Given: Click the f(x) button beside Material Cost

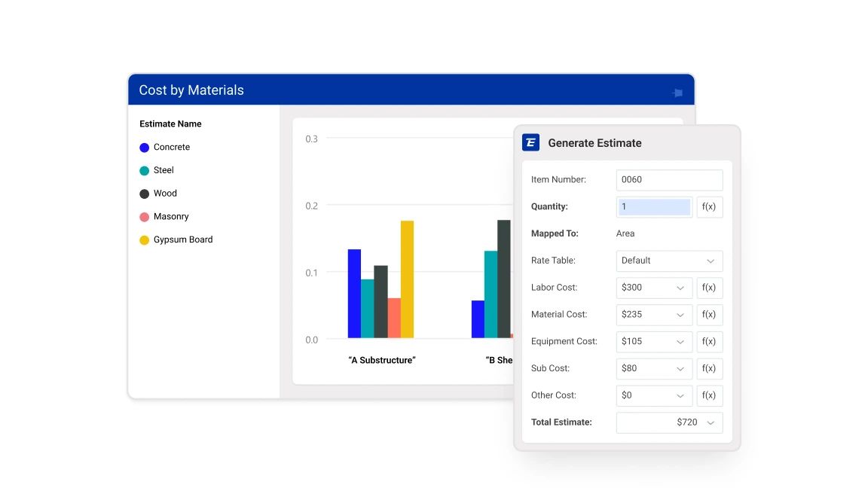Looking at the screenshot, I should [x=709, y=315].
